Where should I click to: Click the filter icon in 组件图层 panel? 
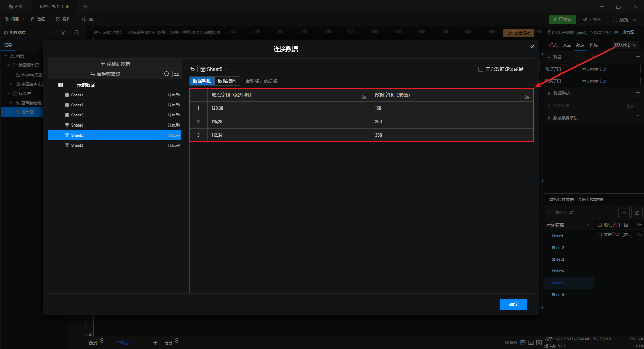coord(63,33)
